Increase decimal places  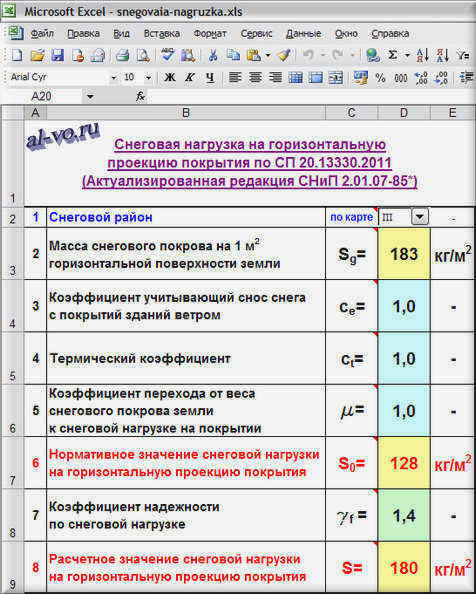point(421,78)
